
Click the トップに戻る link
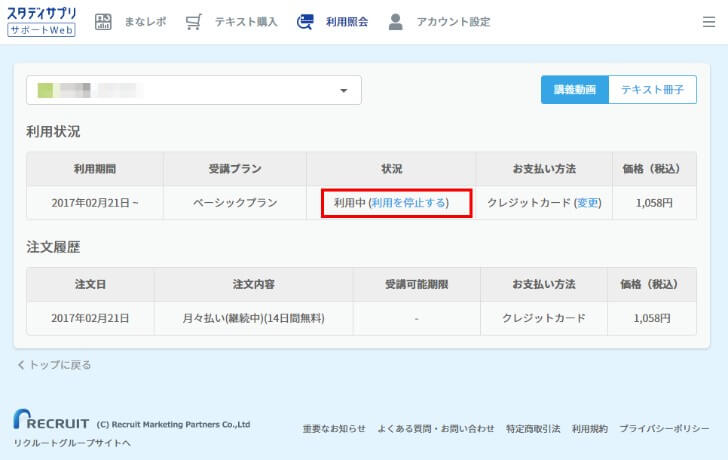pyautogui.click(x=60, y=365)
